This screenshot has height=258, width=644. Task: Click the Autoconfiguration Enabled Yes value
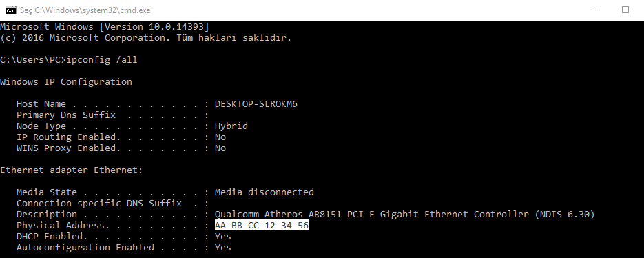point(223,247)
